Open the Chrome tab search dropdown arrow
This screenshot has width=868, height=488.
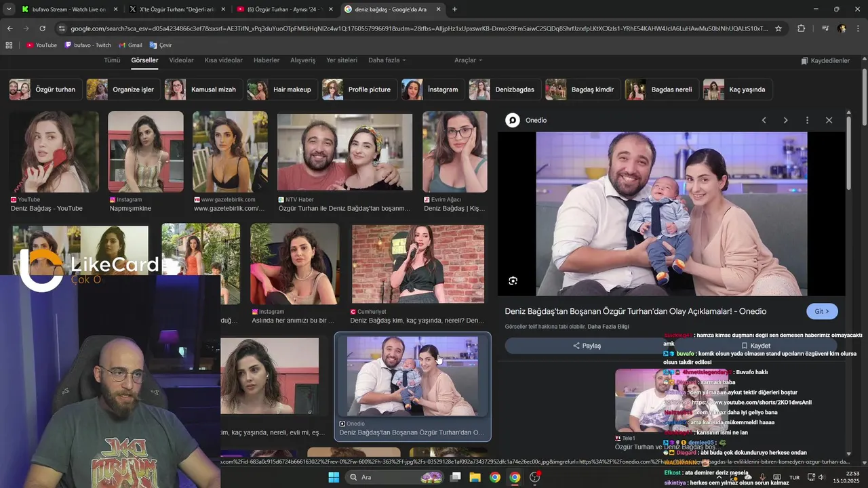[9, 9]
